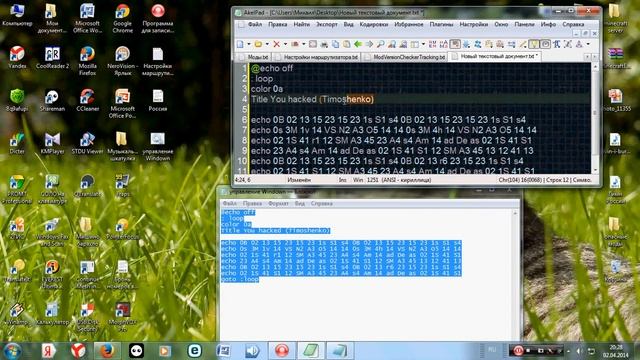Open the Справка menu in AkelPad
The width and height of the screenshot is (640, 360).
tap(573, 24)
